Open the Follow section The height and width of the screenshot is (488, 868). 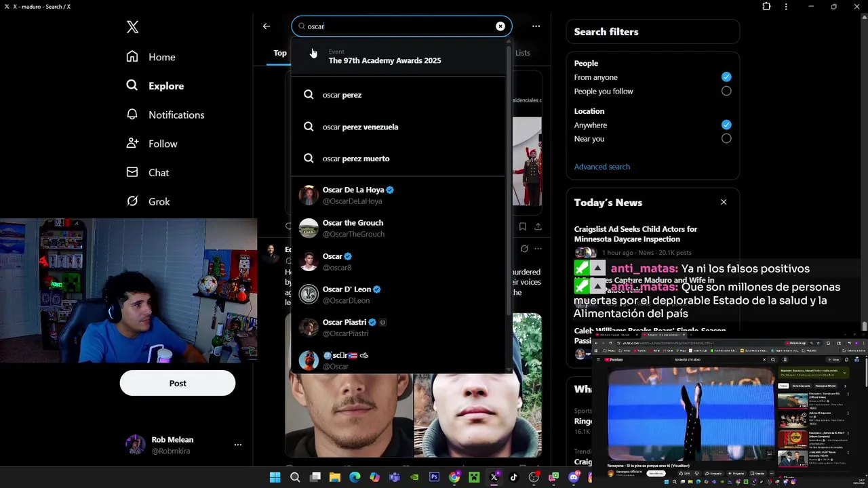pos(151,144)
